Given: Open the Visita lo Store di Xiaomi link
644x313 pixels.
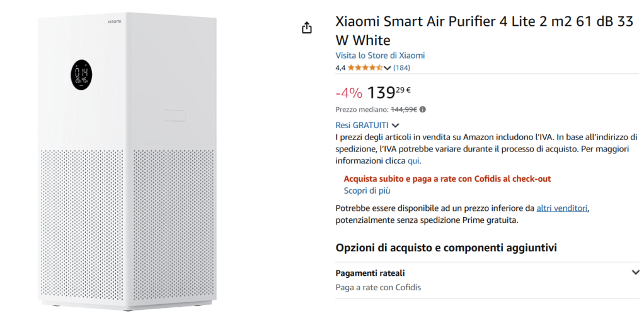Looking at the screenshot, I should point(380,56).
